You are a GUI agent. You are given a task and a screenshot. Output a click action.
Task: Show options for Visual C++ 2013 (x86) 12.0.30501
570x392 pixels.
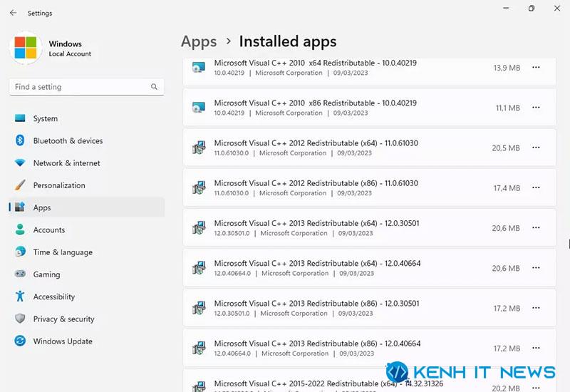(536, 308)
